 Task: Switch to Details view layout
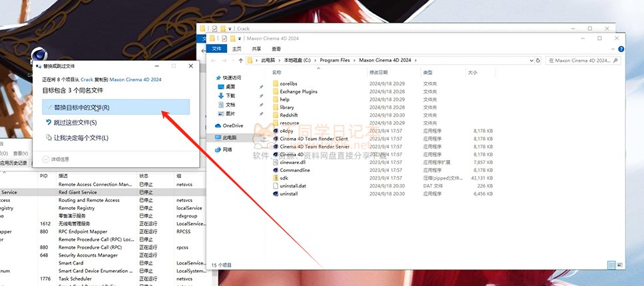pos(611,265)
